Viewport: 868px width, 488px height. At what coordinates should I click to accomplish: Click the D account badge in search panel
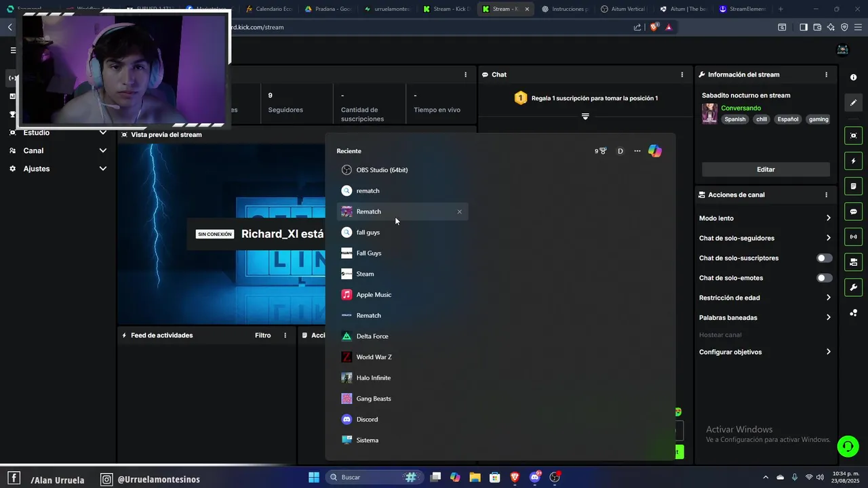click(x=620, y=151)
